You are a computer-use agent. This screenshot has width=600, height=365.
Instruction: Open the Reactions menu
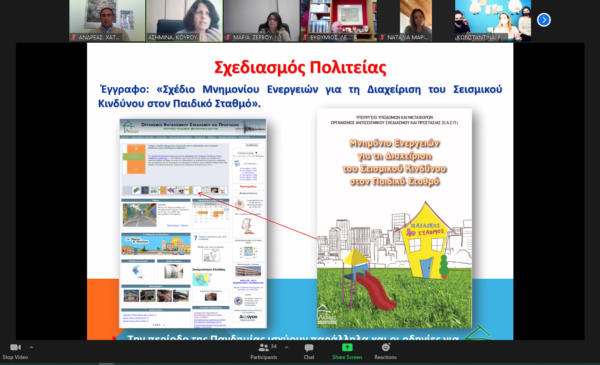[385, 351]
